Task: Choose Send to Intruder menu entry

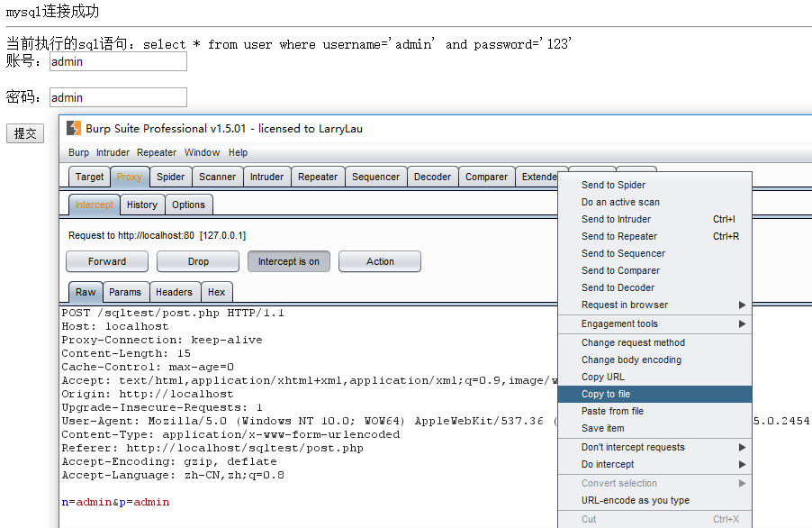Action: [x=654, y=219]
